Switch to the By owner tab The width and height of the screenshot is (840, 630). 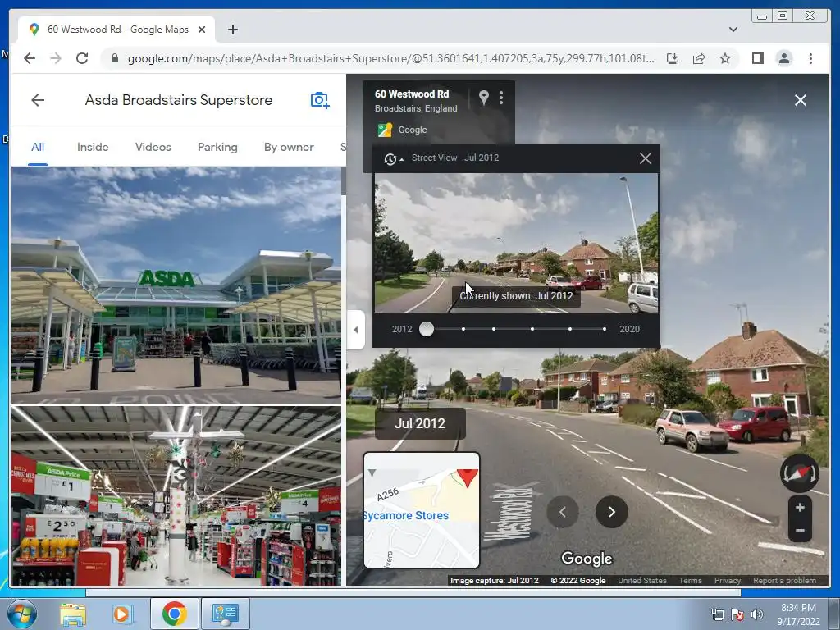tap(289, 147)
